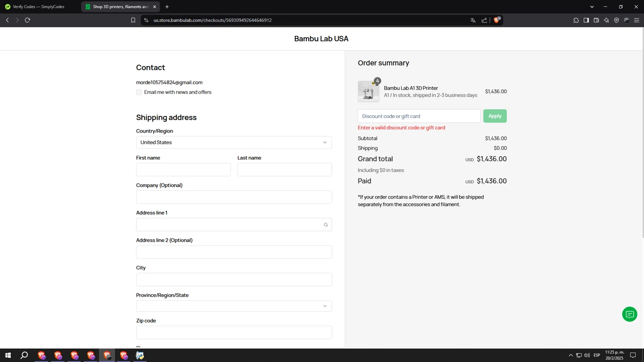Image resolution: width=644 pixels, height=362 pixels.
Task: Click the contact email morde105754824@gmail.com
Action: (169, 82)
